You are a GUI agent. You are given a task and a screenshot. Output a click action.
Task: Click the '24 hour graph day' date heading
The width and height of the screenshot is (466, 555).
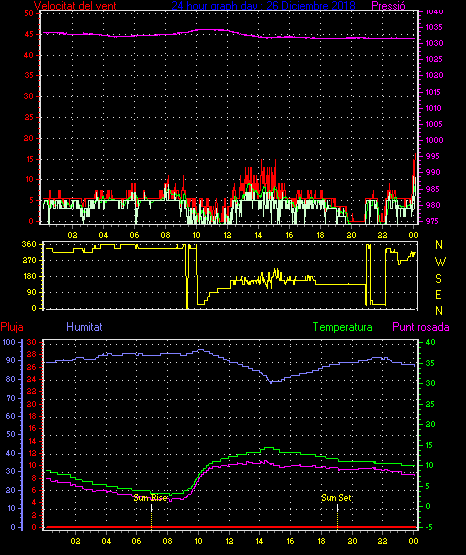[x=263, y=6]
